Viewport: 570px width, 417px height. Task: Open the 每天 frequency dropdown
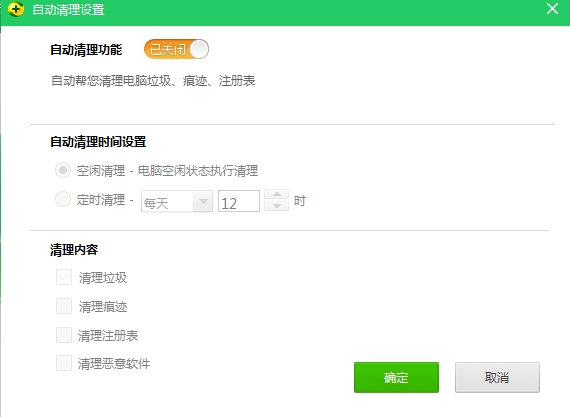pyautogui.click(x=177, y=201)
